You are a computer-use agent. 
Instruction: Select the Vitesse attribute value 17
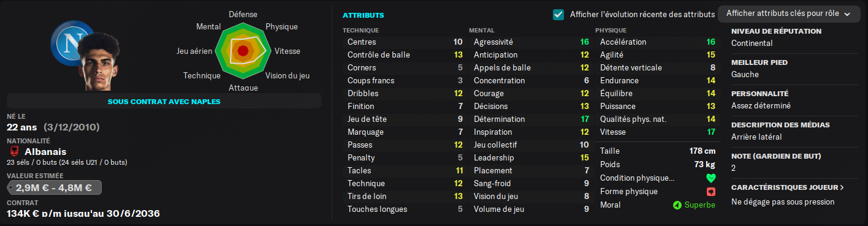coord(711,132)
